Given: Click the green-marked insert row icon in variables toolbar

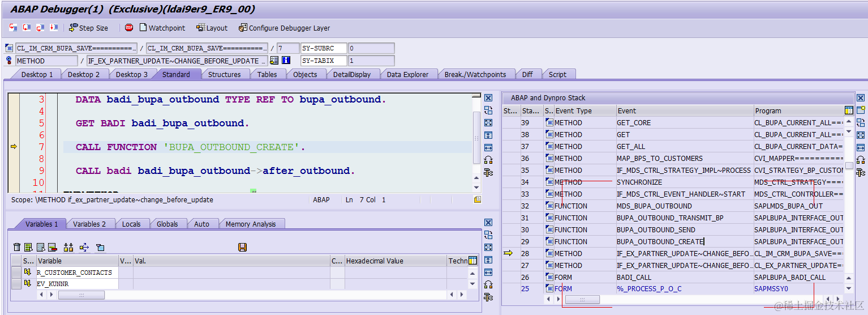Looking at the screenshot, I should [x=28, y=247].
